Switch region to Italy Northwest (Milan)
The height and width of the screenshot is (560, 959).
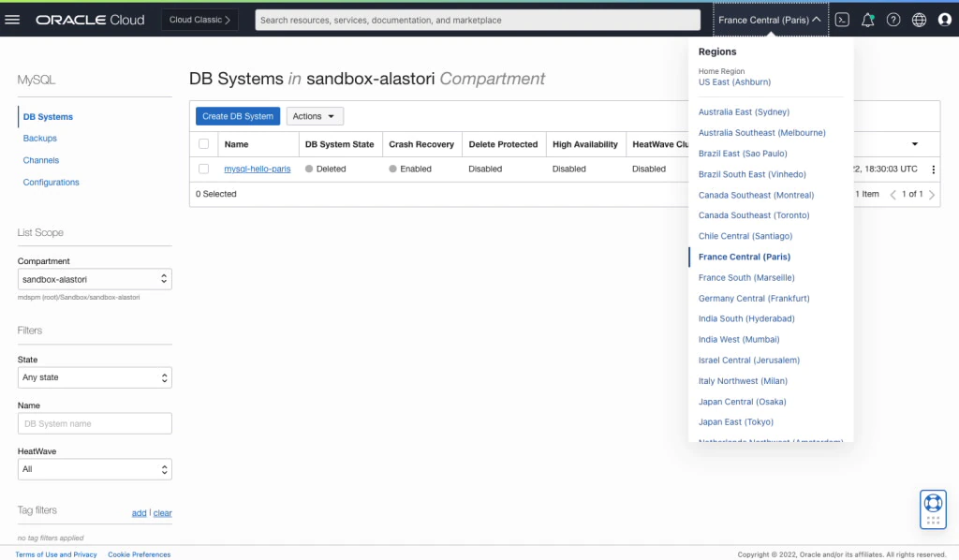(743, 381)
